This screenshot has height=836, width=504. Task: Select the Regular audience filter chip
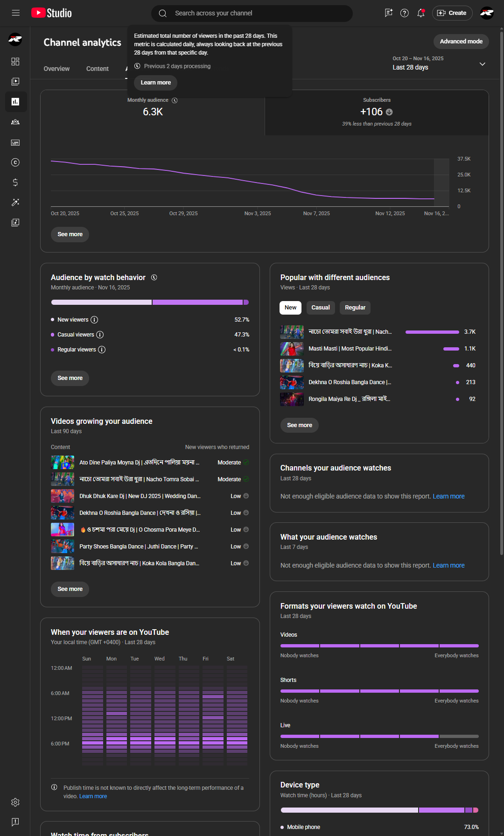pos(355,308)
